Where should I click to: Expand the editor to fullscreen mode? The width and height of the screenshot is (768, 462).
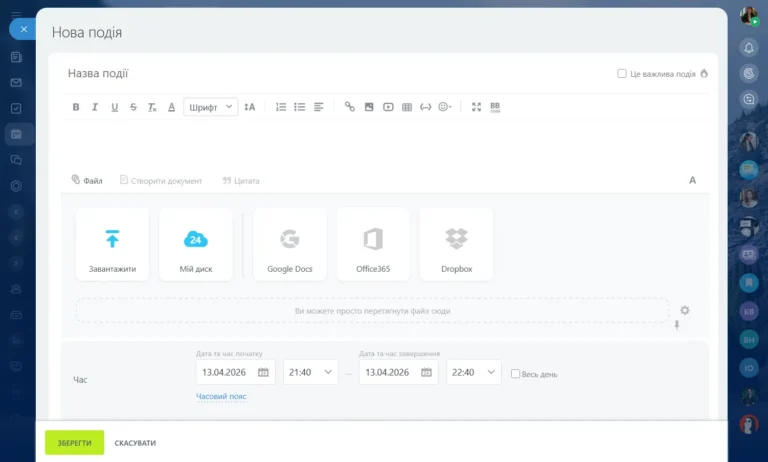476,107
